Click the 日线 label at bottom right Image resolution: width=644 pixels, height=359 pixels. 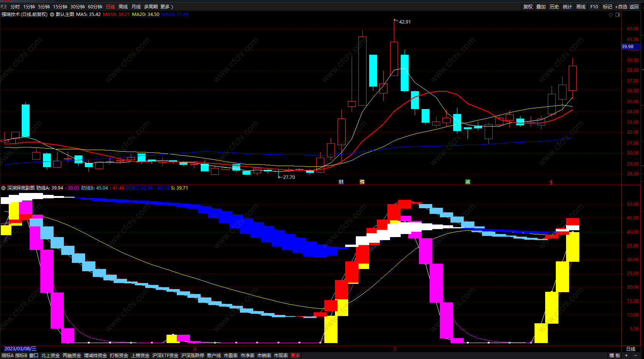(631, 349)
